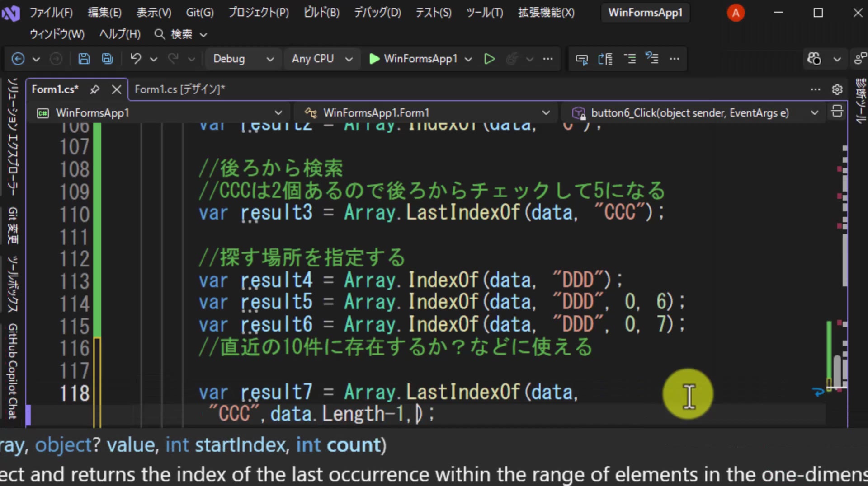Open the テスト(S) menu
This screenshot has width=868, height=486.
[x=433, y=13]
